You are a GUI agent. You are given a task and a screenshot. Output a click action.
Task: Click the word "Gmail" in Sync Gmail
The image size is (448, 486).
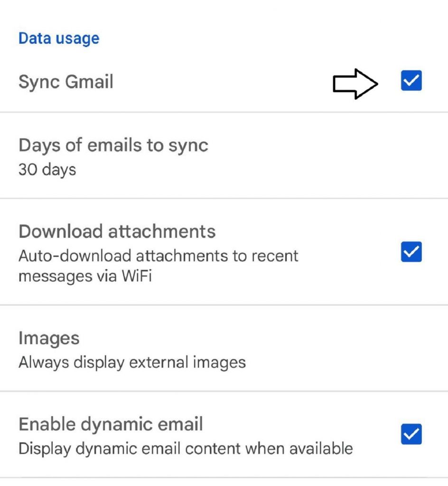click(x=89, y=82)
